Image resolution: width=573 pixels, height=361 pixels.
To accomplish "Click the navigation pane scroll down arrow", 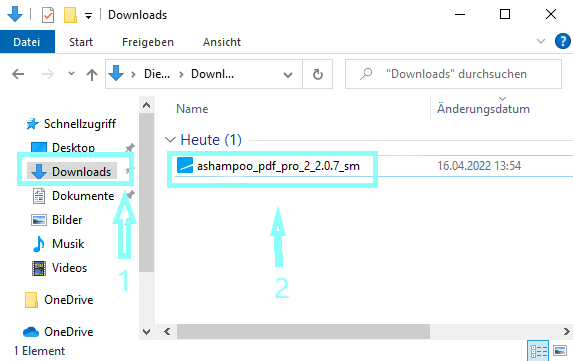I will pyautogui.click(x=147, y=332).
